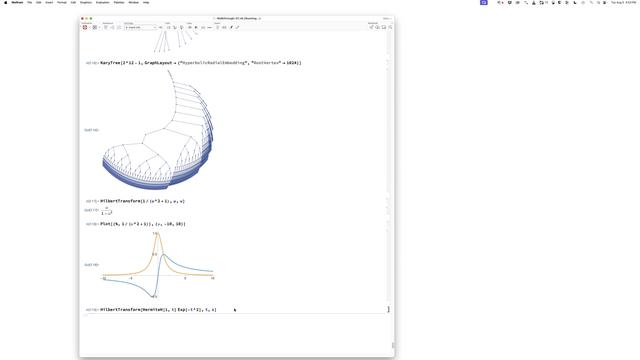The height and width of the screenshot is (360, 640).
Task: Select the Hilbert transform plot output
Action: pos(158,265)
